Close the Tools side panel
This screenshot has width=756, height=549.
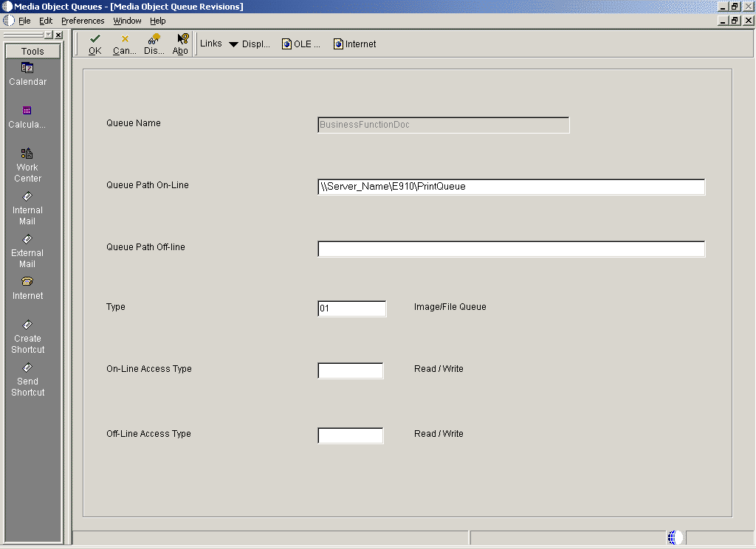pyautogui.click(x=58, y=35)
